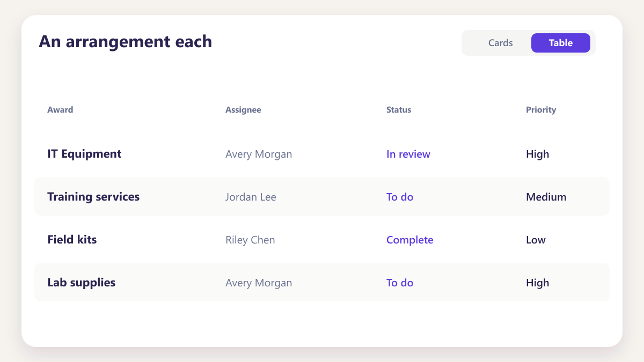The height and width of the screenshot is (362, 644).
Task: Select the Medium priority value
Action: click(546, 197)
